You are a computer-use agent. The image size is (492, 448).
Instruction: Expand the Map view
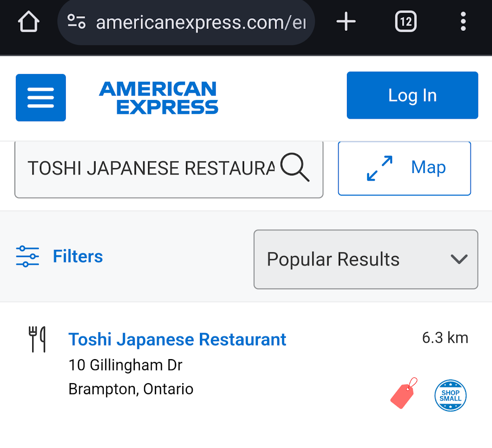pos(404,168)
